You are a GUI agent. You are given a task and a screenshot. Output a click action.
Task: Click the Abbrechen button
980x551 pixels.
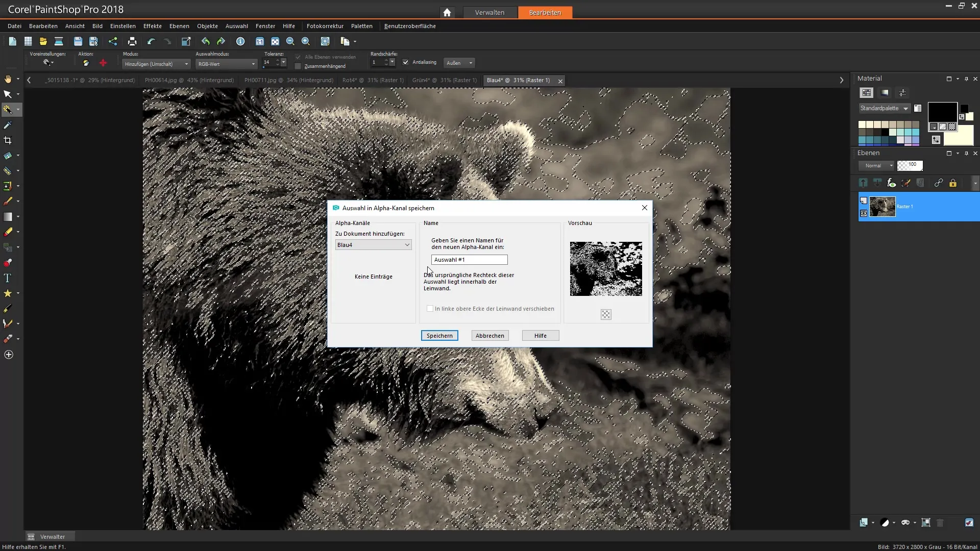(x=490, y=336)
